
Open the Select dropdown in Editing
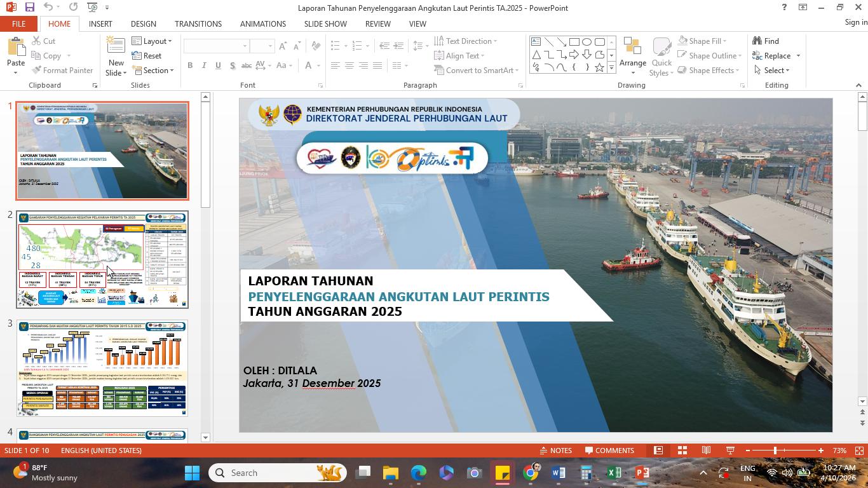pos(771,71)
